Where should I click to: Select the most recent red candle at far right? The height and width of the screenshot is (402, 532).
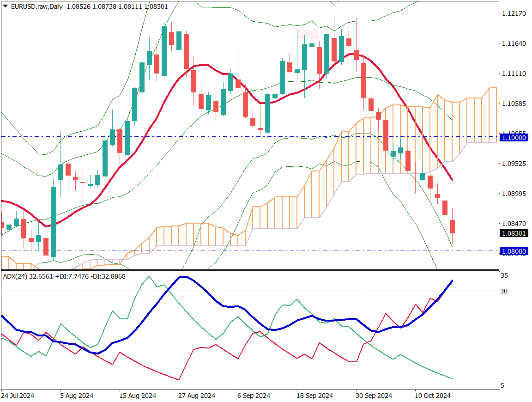(x=452, y=226)
